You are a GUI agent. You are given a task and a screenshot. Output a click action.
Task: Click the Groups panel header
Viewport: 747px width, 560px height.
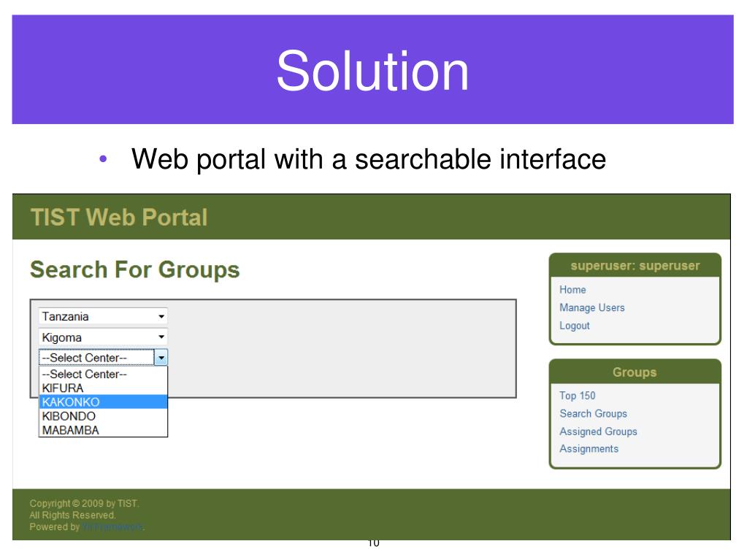tap(635, 372)
